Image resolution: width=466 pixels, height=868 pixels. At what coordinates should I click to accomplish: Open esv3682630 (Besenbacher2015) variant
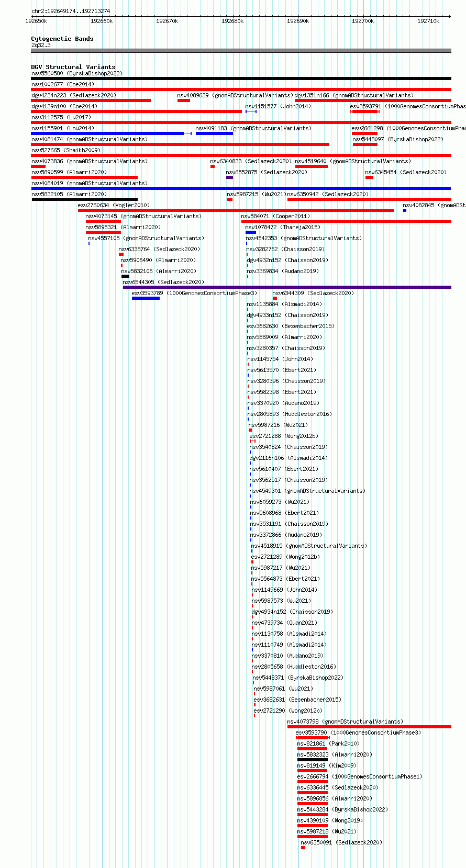[x=291, y=326]
